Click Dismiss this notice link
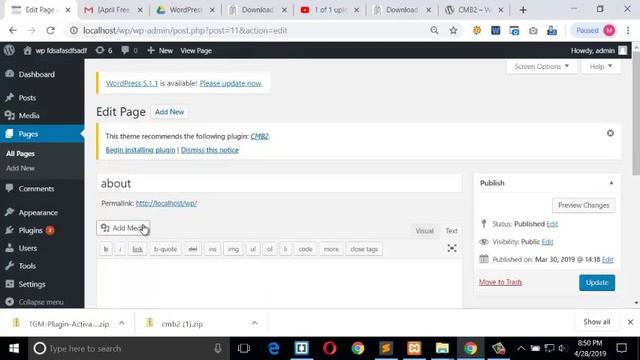Image resolution: width=640 pixels, height=360 pixels. pyautogui.click(x=210, y=150)
